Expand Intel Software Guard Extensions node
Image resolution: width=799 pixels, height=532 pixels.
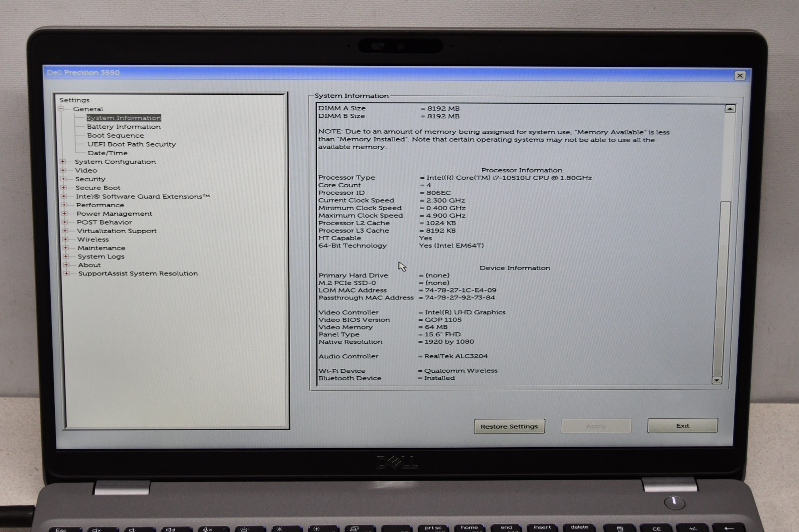pyautogui.click(x=64, y=196)
